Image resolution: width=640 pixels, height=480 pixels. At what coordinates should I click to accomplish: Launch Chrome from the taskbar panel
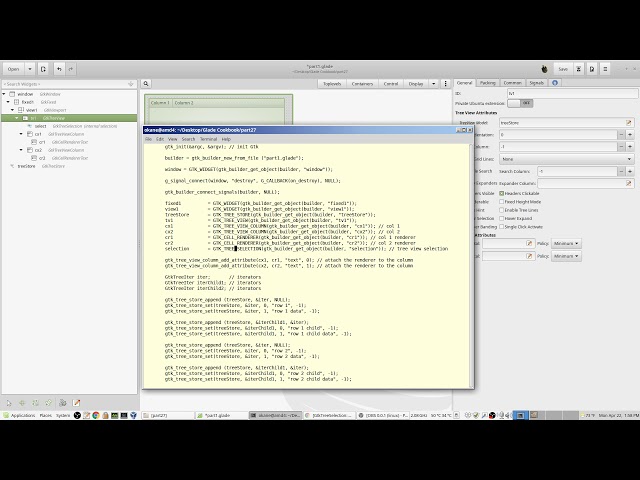(x=96, y=415)
